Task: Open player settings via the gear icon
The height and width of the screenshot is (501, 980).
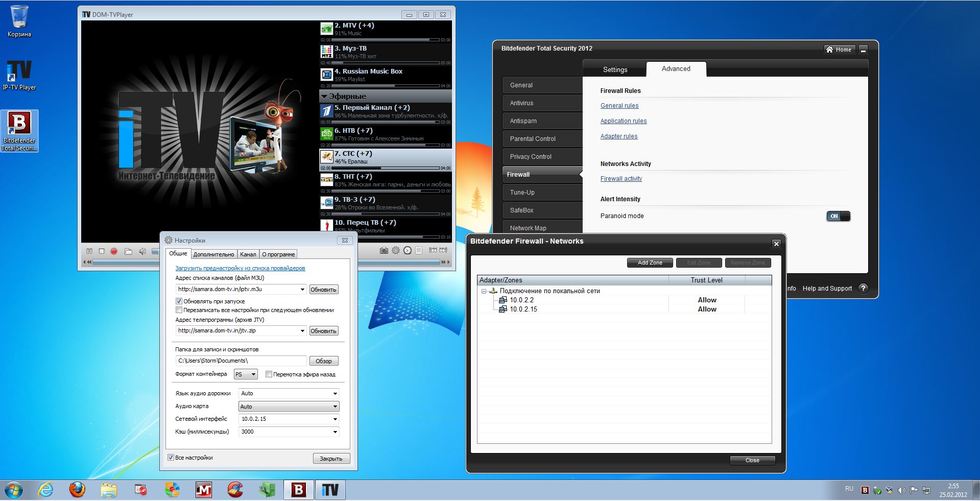Action: pos(395,250)
